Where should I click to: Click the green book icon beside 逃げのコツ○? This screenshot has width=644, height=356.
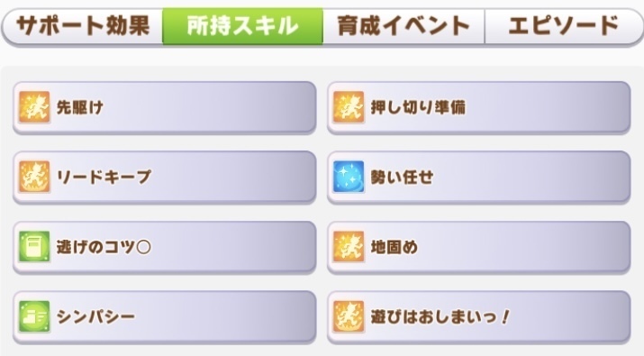click(x=34, y=247)
